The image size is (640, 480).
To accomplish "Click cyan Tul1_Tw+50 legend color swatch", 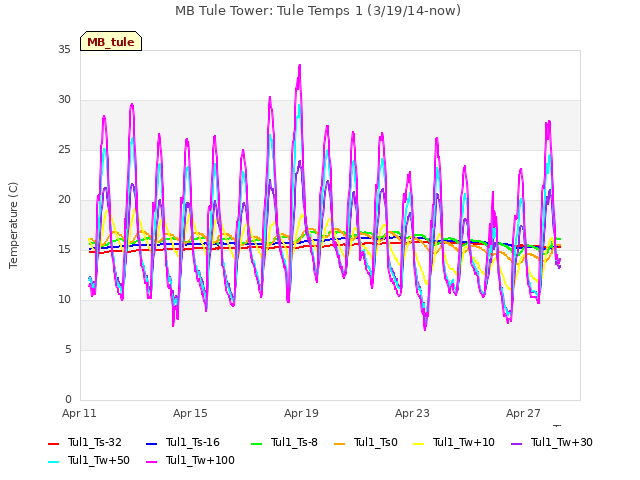I will (x=53, y=461).
